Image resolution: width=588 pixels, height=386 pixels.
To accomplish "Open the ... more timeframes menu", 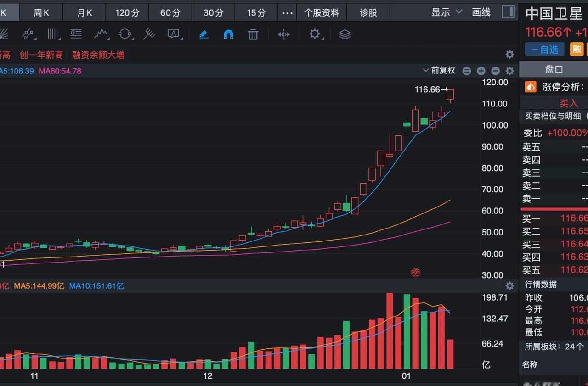I will (287, 12).
